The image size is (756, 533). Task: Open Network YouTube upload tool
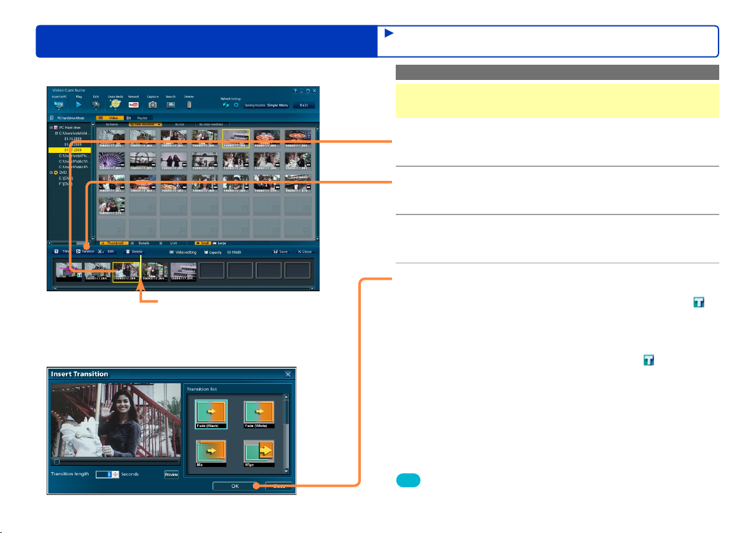134,105
